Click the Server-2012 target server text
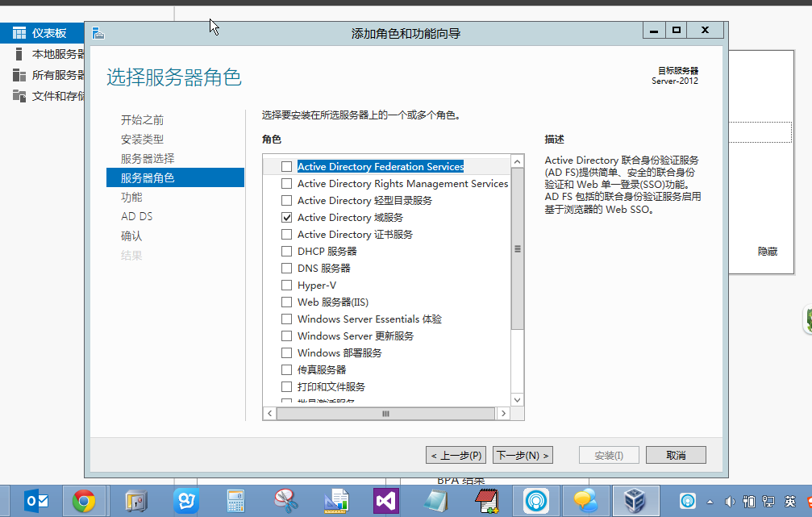The image size is (812, 517). point(675,81)
